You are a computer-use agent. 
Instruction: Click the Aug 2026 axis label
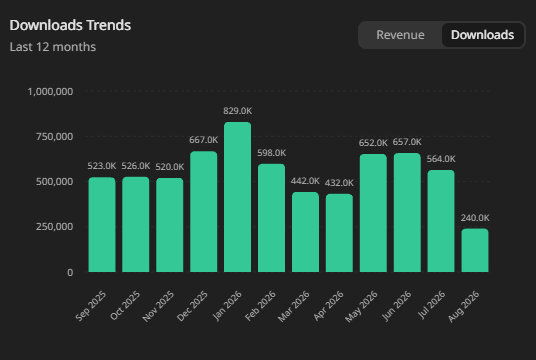(x=464, y=306)
